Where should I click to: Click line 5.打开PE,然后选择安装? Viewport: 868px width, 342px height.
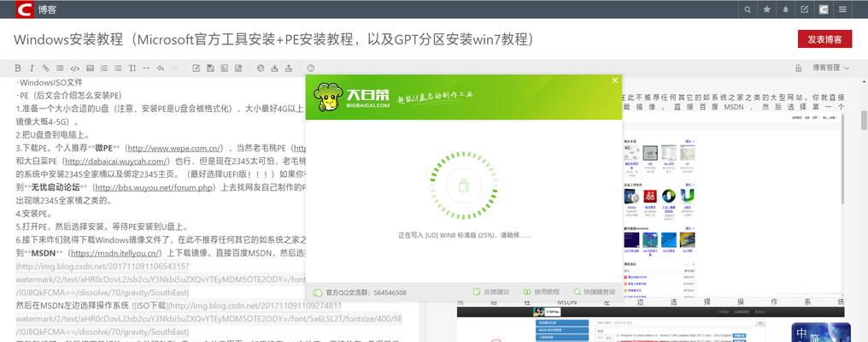(102, 227)
